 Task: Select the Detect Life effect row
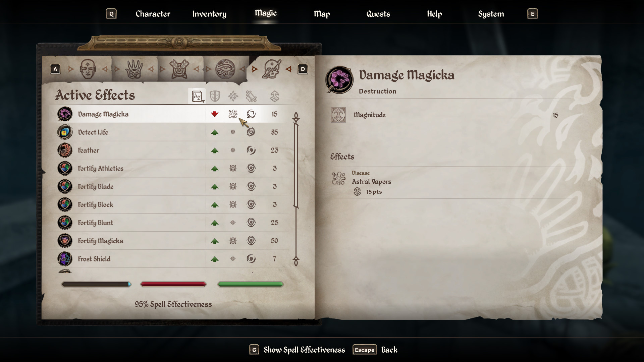pyautogui.click(x=169, y=132)
